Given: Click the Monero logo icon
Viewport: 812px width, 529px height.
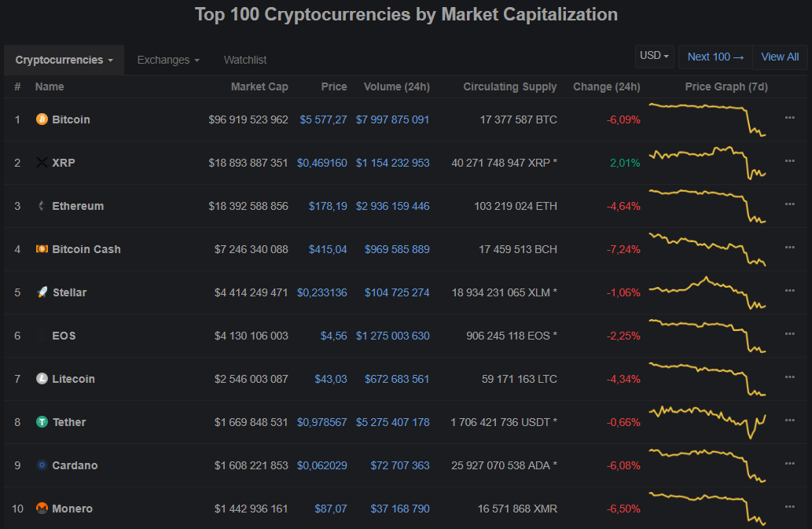Looking at the screenshot, I should tap(42, 509).
